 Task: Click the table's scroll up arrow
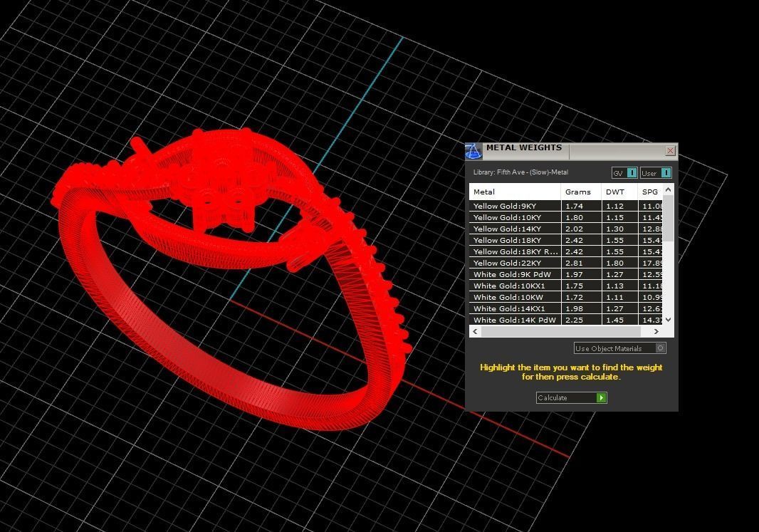[x=669, y=189]
